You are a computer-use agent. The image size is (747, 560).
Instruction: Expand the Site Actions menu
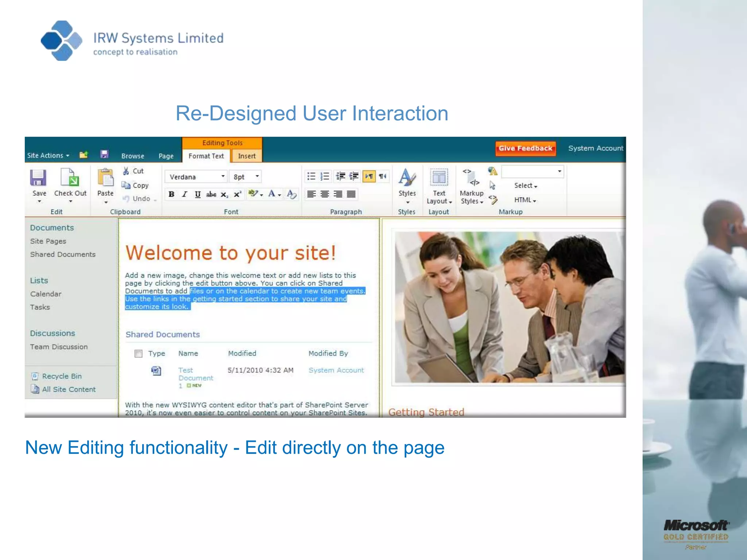click(48, 156)
